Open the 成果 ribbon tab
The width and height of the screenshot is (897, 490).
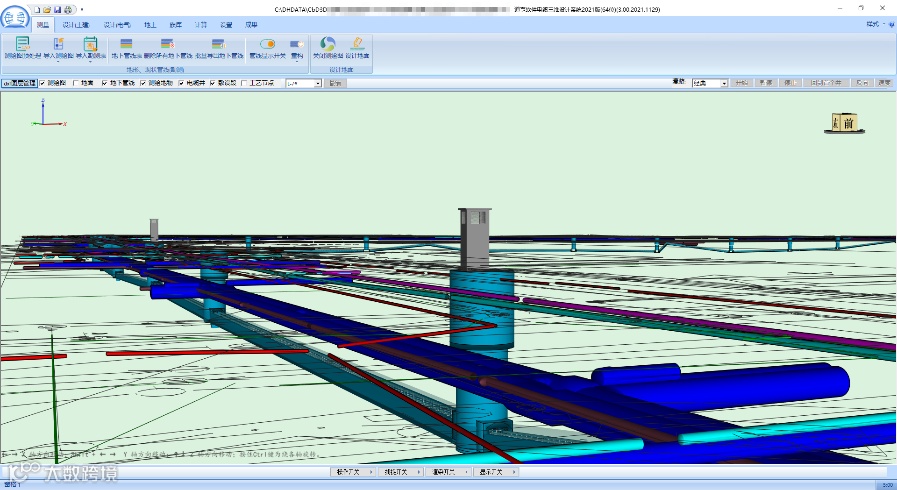(251, 25)
